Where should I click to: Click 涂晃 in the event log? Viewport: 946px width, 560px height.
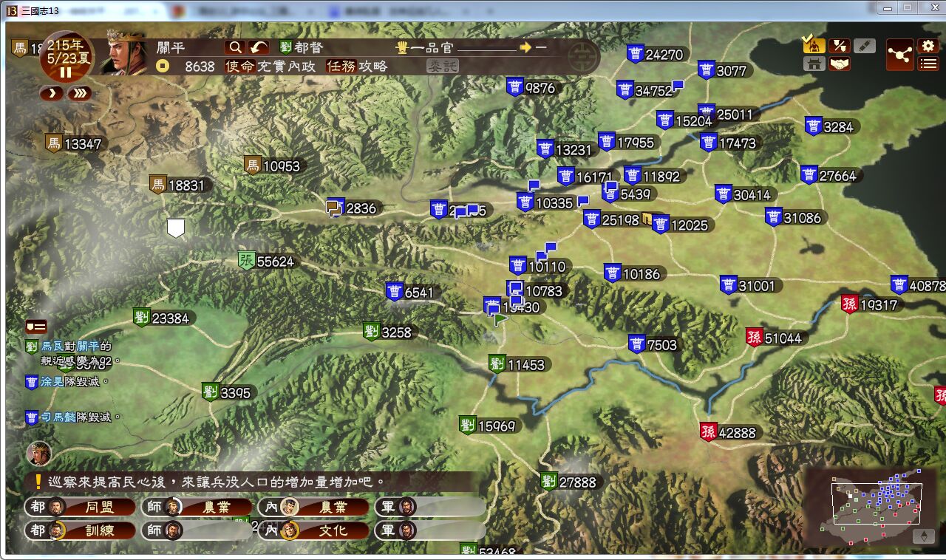tap(52, 382)
